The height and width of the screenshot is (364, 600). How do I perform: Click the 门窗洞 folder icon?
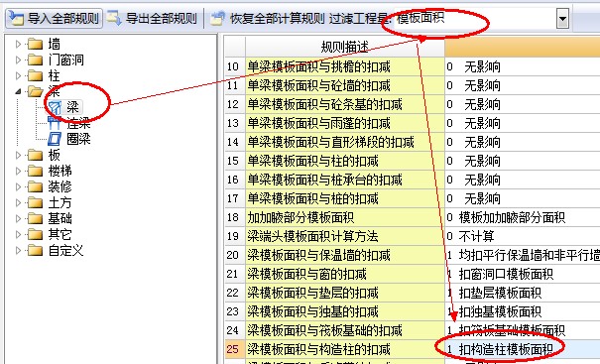pos(35,60)
